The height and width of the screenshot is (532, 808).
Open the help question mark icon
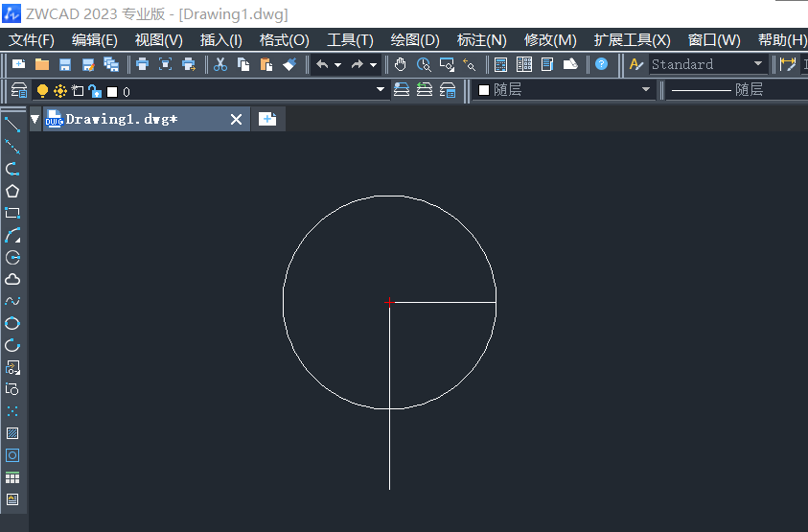[x=601, y=64]
